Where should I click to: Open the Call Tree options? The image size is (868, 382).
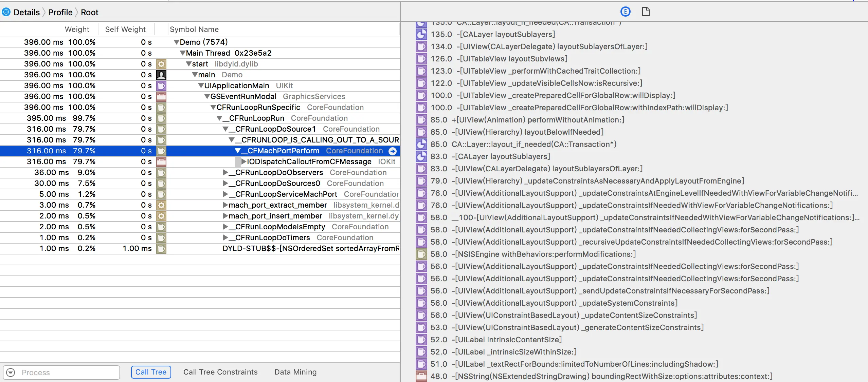point(151,372)
